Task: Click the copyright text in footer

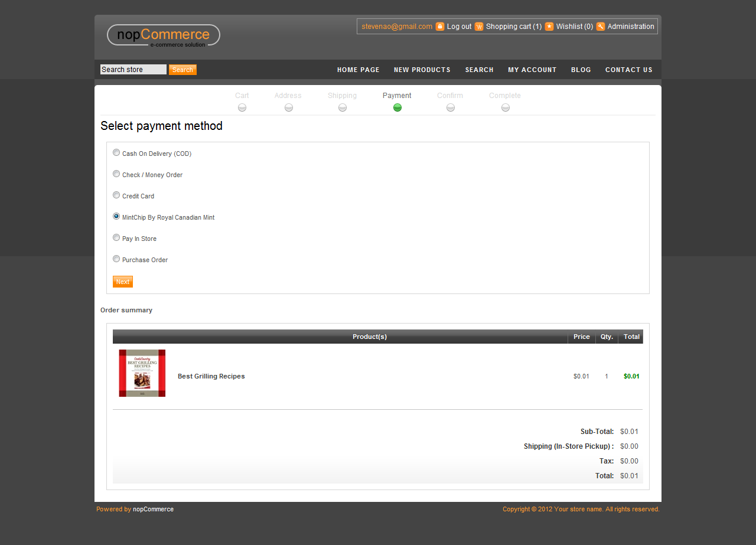Action: (x=581, y=509)
